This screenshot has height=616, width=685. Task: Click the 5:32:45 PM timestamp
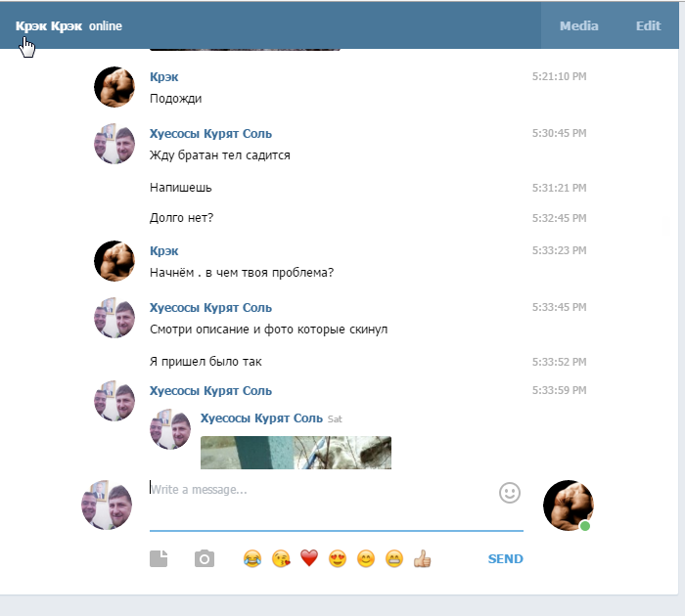[x=559, y=218]
